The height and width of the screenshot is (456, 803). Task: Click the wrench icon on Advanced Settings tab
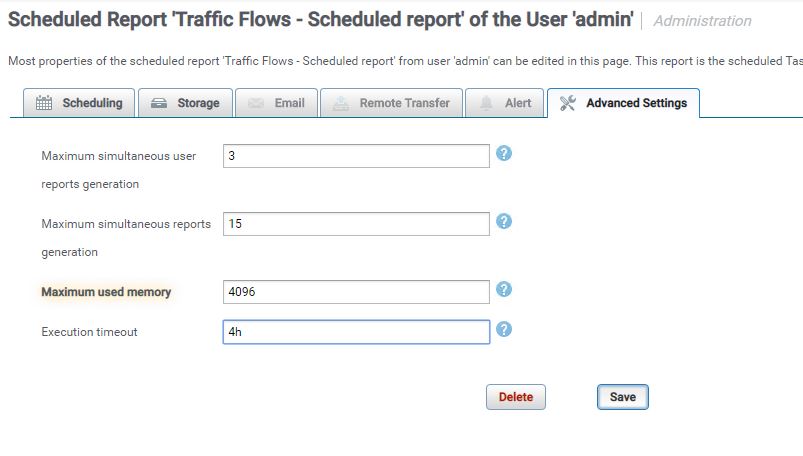coord(568,103)
